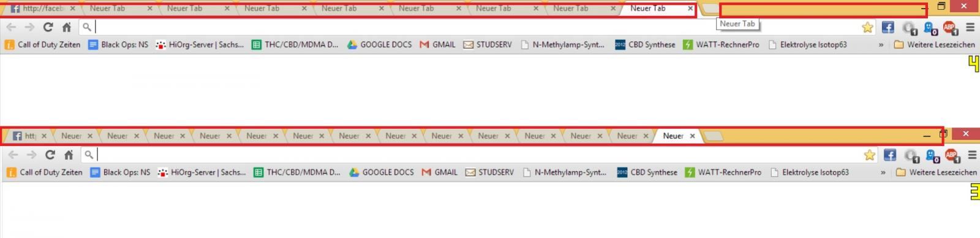Open gray mouse extension in upper window
The image size is (980, 238).
[x=910, y=28]
